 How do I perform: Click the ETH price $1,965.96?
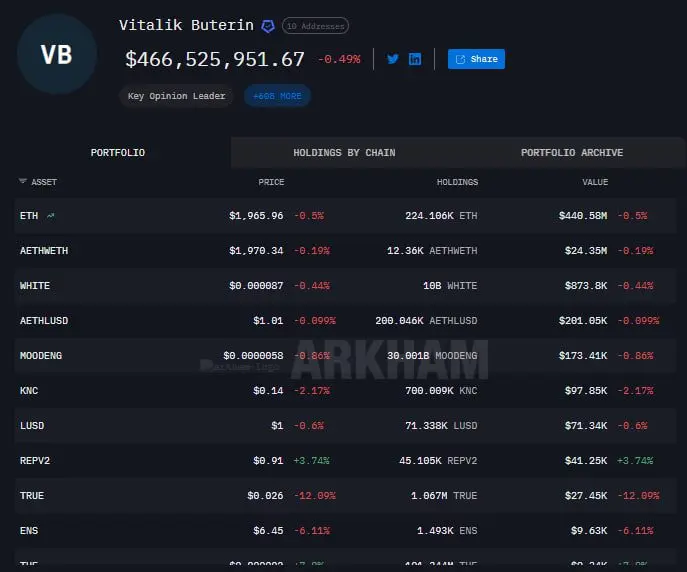(256, 215)
